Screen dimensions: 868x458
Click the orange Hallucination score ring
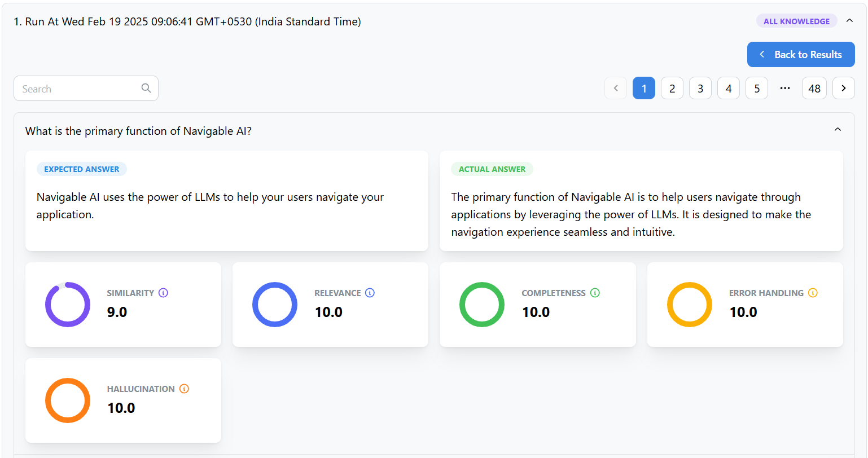click(68, 400)
